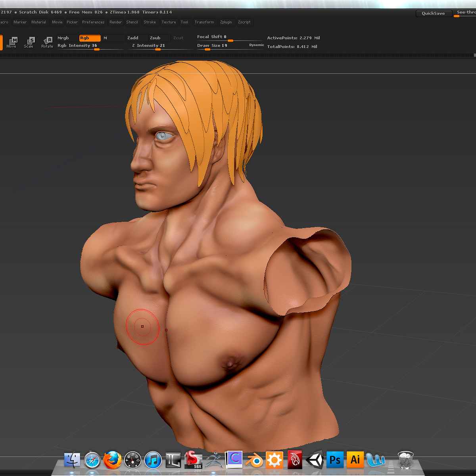
Task: Open the Stroke menu
Action: pos(150,22)
